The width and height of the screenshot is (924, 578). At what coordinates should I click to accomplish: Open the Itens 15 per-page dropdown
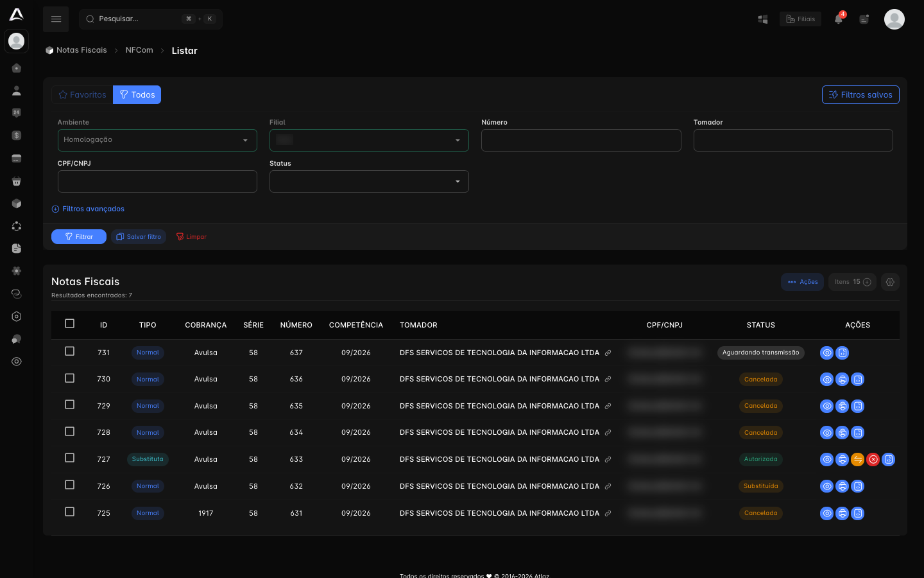coord(852,282)
